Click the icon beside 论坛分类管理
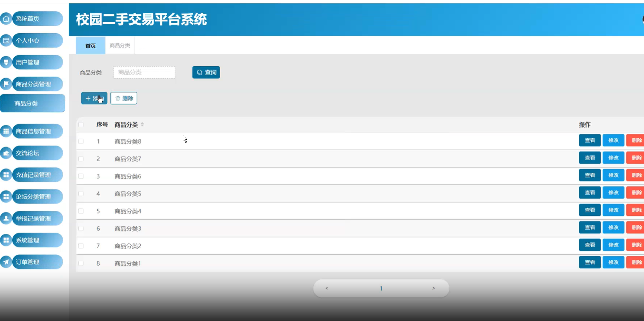644x321 pixels. tap(6, 196)
